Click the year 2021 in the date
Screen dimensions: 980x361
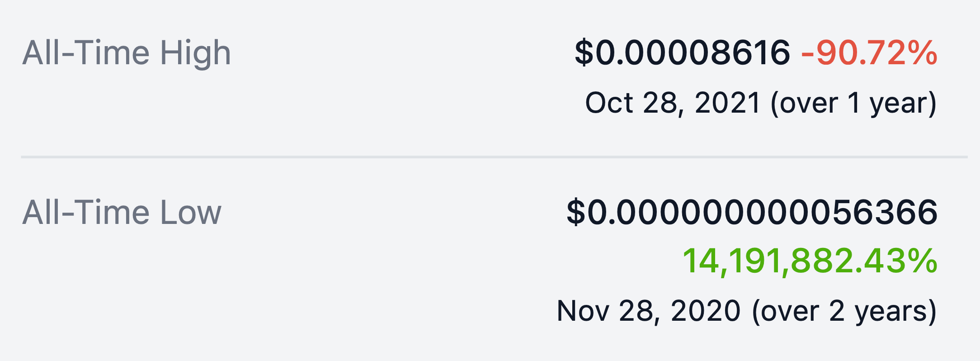(727, 103)
